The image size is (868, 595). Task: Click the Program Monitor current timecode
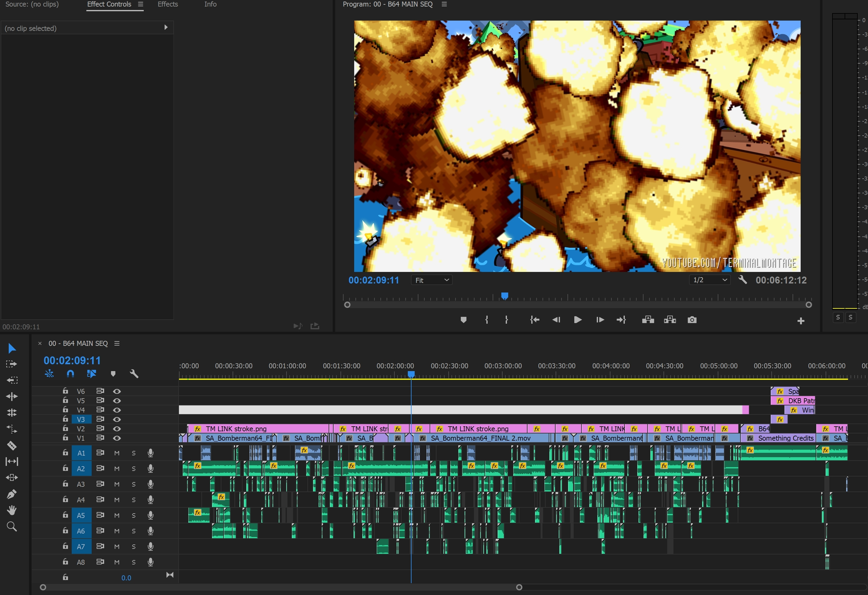[x=374, y=280]
